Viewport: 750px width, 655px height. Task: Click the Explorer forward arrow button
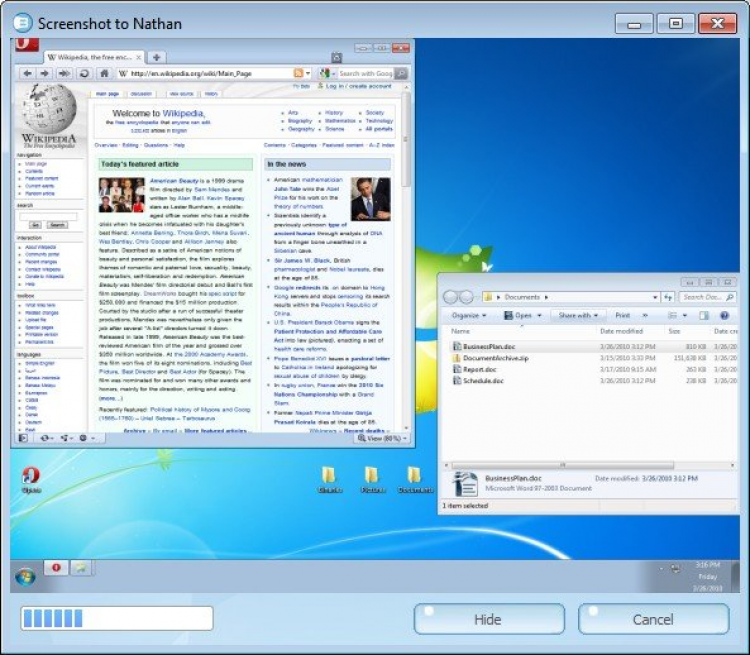click(466, 297)
